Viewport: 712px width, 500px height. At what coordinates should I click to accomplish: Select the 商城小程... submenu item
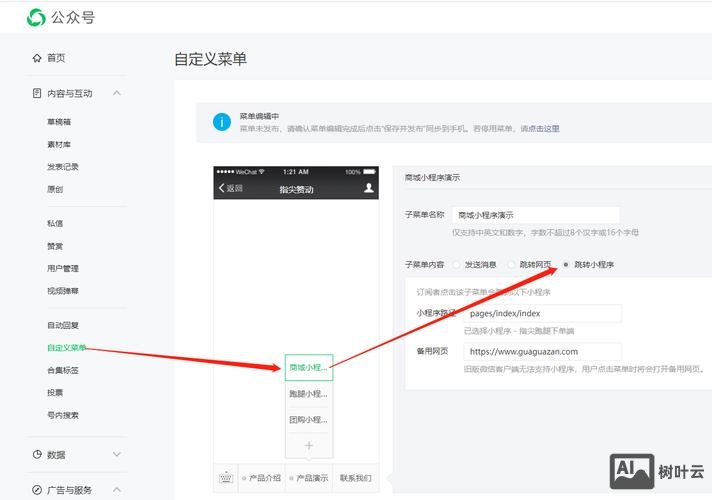[309, 367]
